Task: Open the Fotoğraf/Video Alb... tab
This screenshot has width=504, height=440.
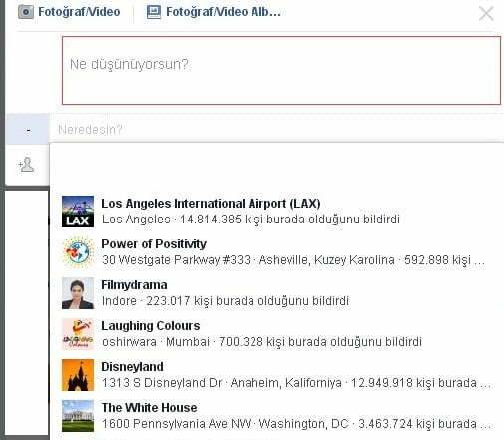Action: (x=214, y=12)
